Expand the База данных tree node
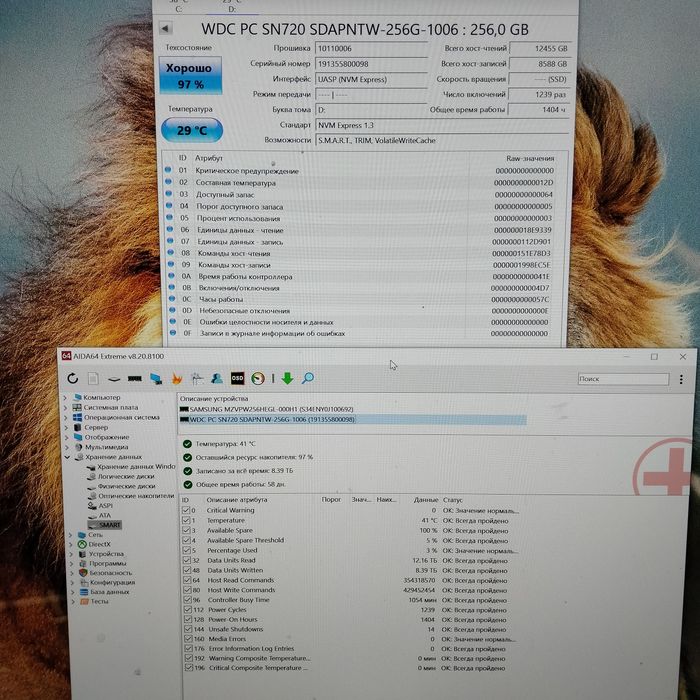 tap(73, 592)
